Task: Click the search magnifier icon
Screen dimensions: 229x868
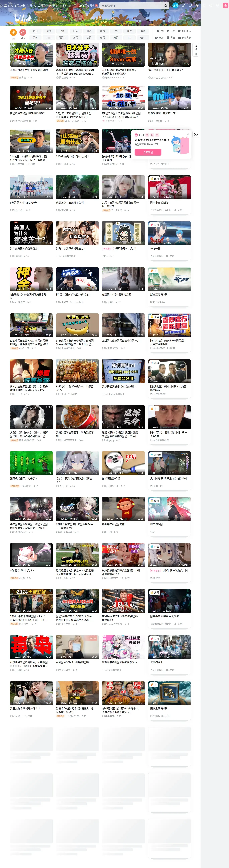Action: (165, 5)
